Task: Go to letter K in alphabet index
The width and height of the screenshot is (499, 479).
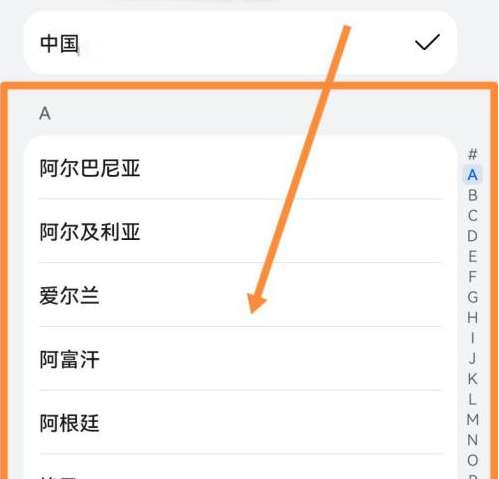Action: (x=472, y=379)
